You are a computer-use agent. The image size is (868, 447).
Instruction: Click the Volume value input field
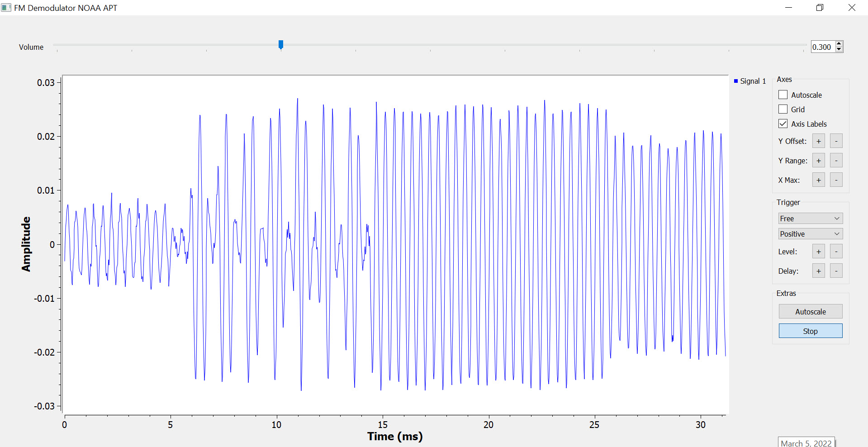(x=822, y=47)
